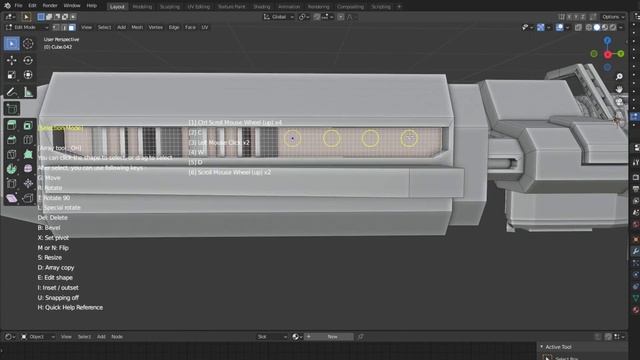Select the 3D Cursor tool

click(x=28, y=43)
